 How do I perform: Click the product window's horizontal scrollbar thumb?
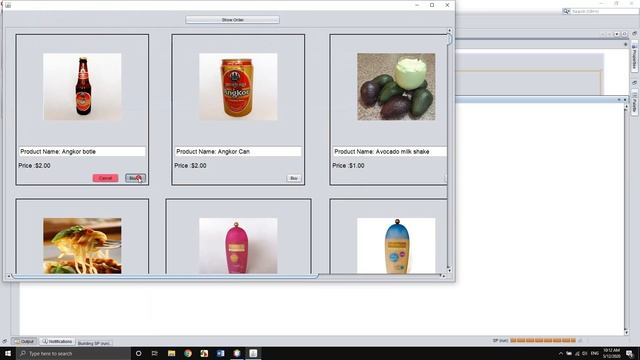pyautogui.click(x=165, y=276)
